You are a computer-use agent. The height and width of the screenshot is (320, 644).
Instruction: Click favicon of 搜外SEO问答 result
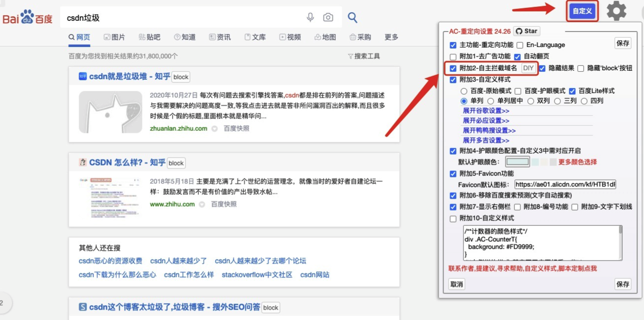[83, 307]
